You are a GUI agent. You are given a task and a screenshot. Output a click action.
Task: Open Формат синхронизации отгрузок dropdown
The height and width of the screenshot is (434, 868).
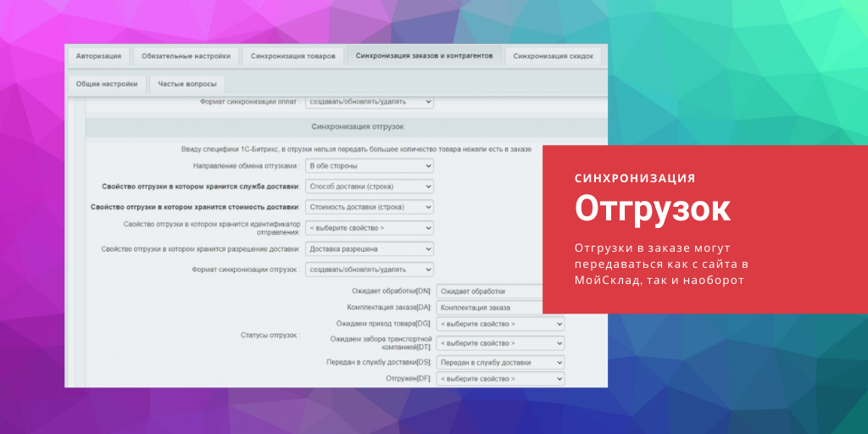click(x=369, y=270)
